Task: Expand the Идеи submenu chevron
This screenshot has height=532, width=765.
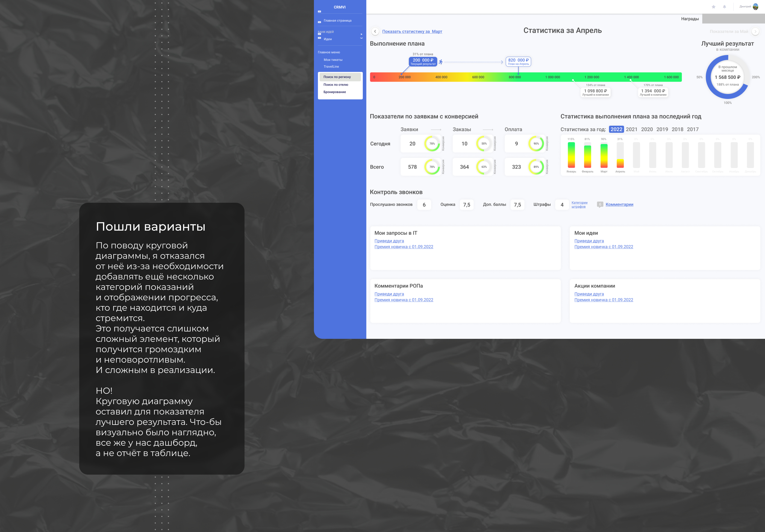Action: tap(361, 38)
